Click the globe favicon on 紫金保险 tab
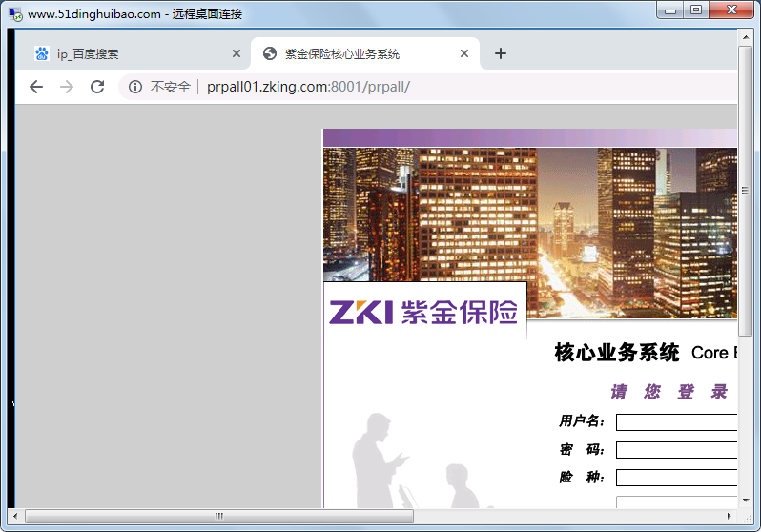 pyautogui.click(x=269, y=53)
